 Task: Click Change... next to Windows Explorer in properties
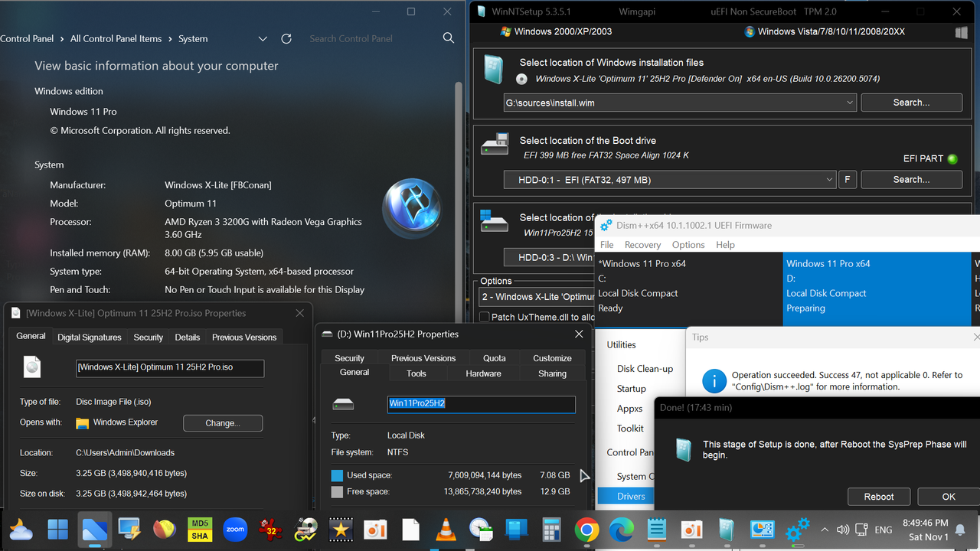tap(223, 422)
